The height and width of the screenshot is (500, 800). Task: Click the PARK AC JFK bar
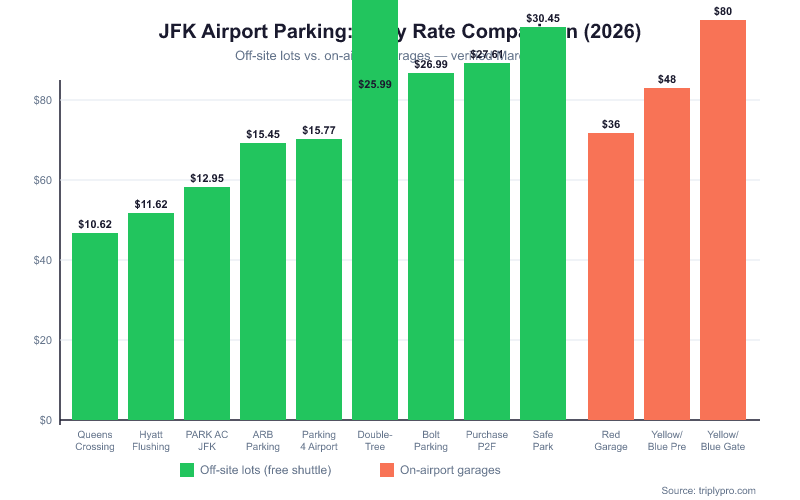[x=207, y=303]
